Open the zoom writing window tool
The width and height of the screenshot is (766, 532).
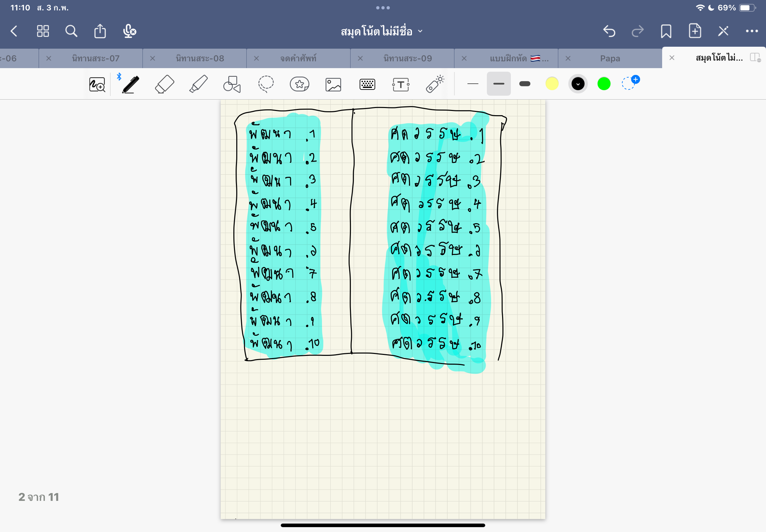pyautogui.click(x=97, y=84)
